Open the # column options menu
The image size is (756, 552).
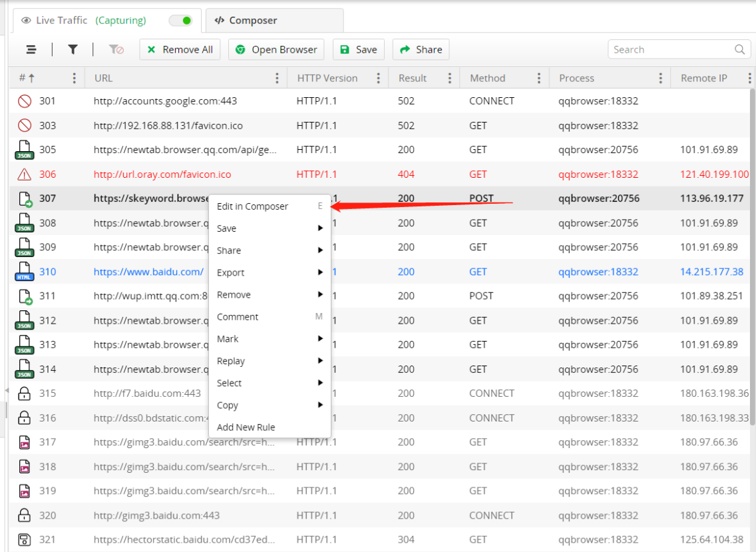click(x=75, y=78)
